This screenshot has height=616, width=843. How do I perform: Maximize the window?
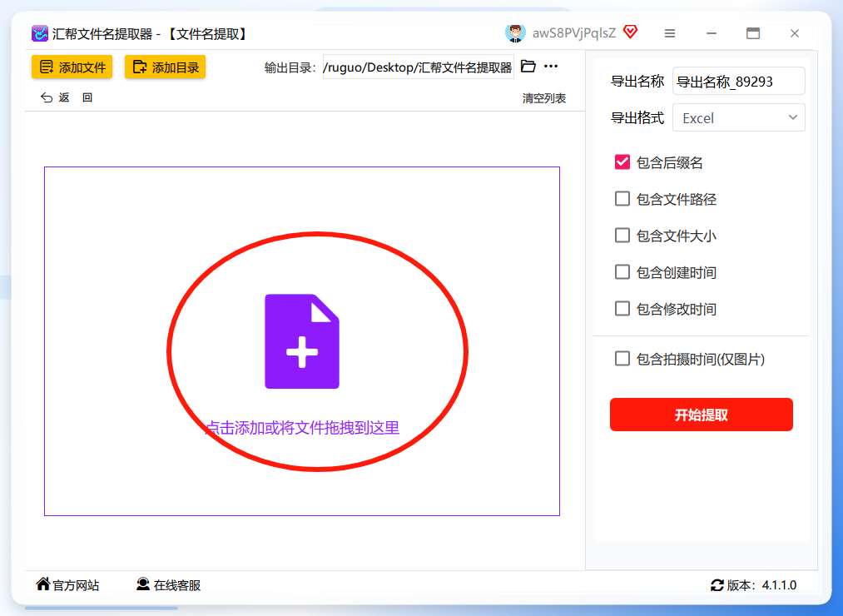(753, 33)
